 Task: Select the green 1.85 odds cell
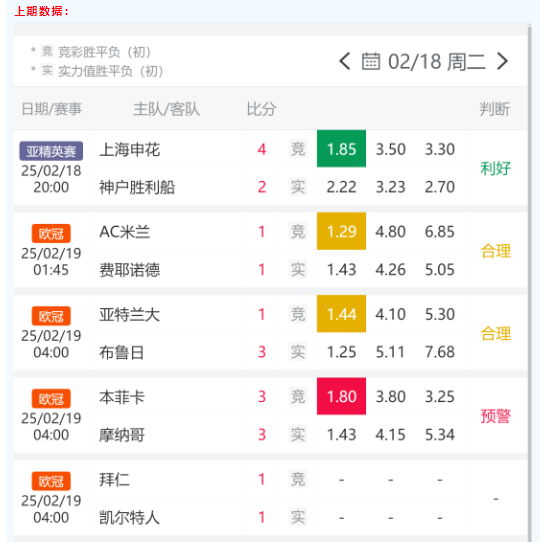point(341,149)
